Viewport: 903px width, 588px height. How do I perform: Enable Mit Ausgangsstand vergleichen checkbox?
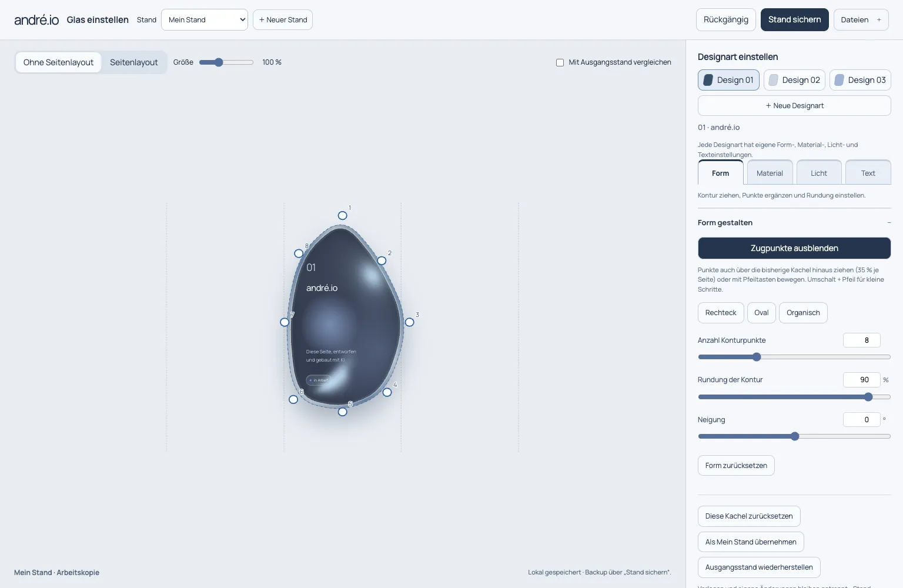click(560, 62)
